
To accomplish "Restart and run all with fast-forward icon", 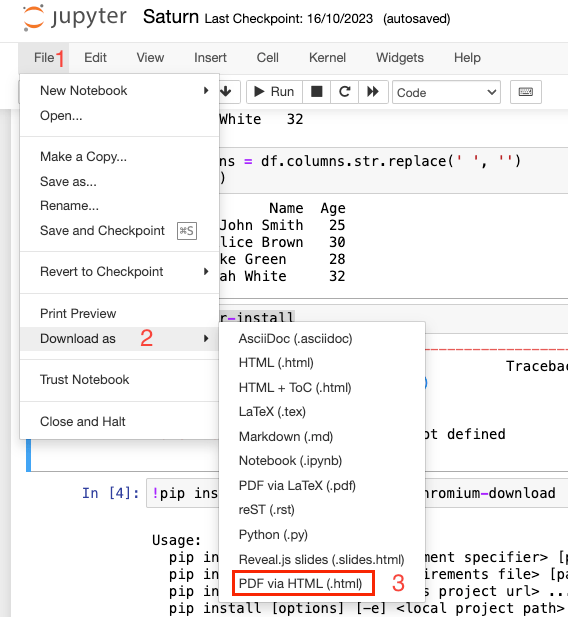I will (373, 92).
